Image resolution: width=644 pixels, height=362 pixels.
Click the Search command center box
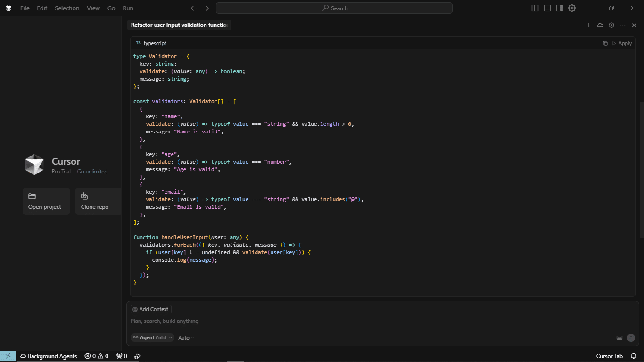click(334, 8)
